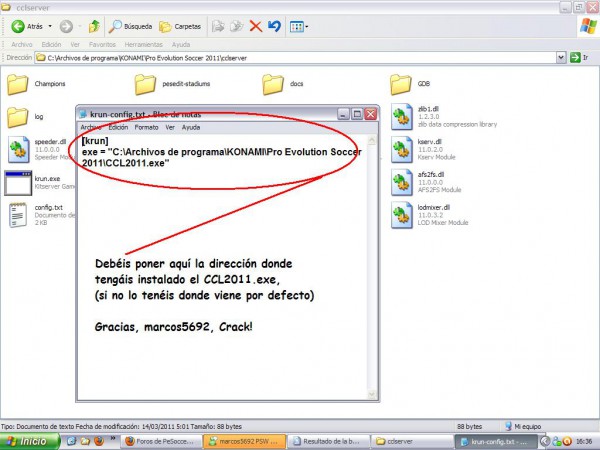This screenshot has height=450, width=600.
Task: Select the GDB folder
Action: pyautogui.click(x=410, y=84)
